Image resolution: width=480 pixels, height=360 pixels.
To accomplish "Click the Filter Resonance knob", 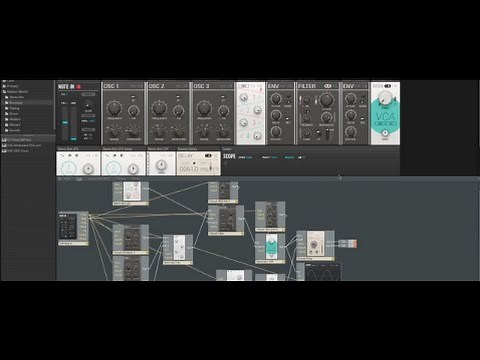I will (326, 117).
